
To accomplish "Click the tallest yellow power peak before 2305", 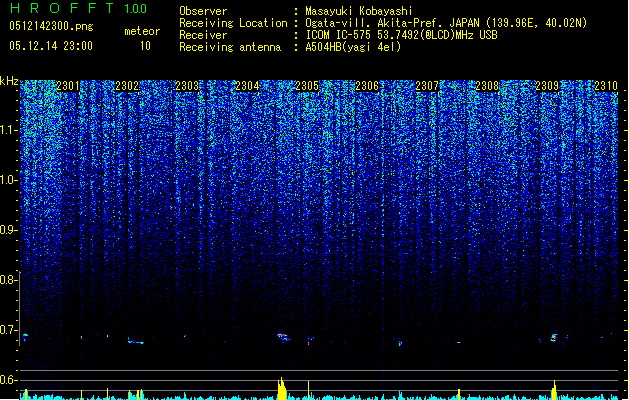I will point(282,388).
